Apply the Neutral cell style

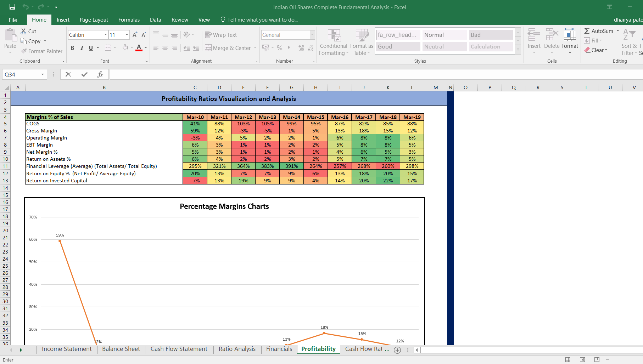tap(444, 46)
